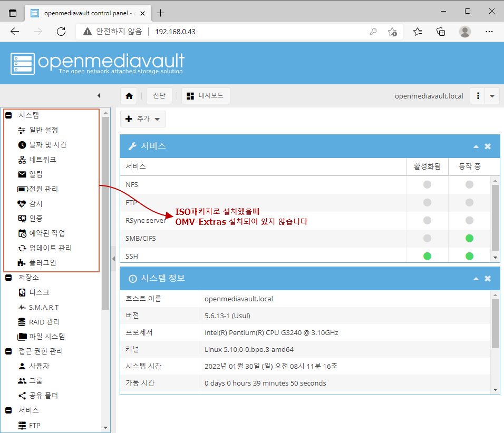The image size is (504, 433).
Task: Go back in the browser
Action: (x=15, y=32)
